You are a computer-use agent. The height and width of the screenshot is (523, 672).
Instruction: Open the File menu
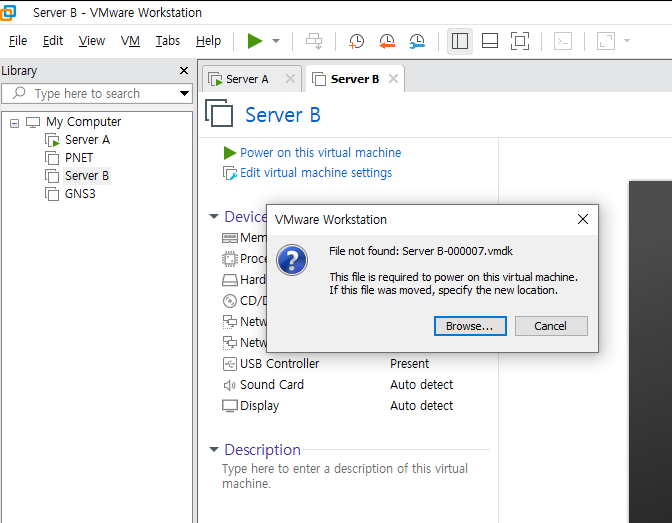click(x=18, y=41)
